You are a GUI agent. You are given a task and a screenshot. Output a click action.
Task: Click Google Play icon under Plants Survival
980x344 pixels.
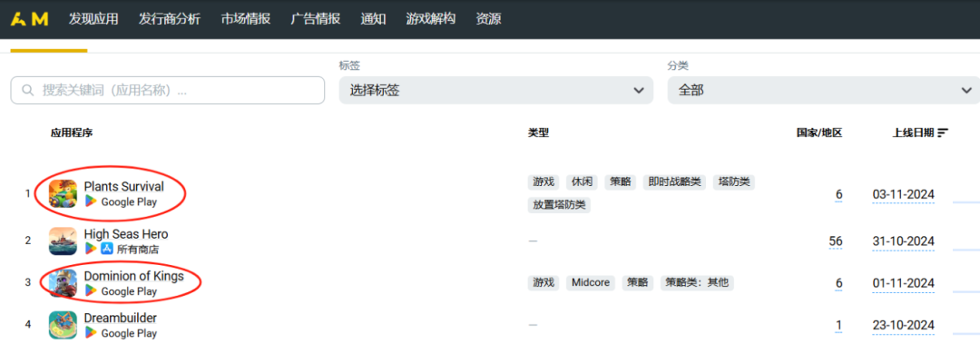pos(92,201)
